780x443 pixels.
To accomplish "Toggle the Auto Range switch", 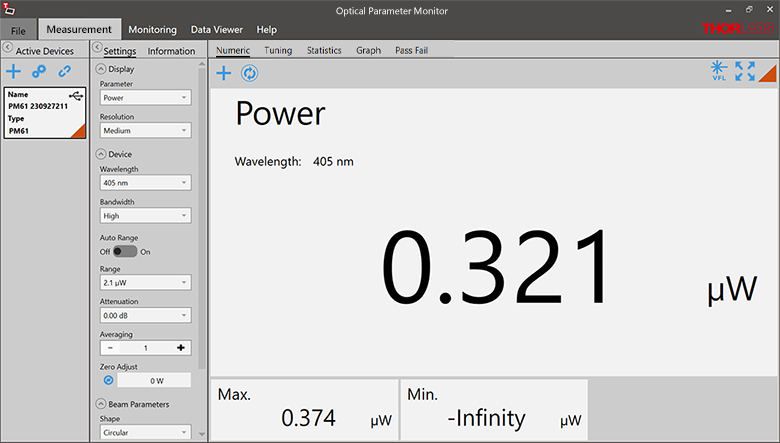I will 125,251.
